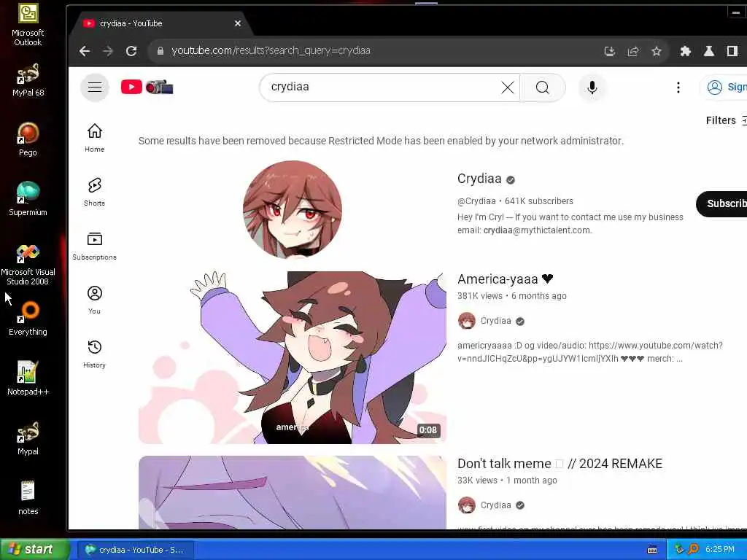The width and height of the screenshot is (747, 560).
Task: Play Don't talk meme video thumbnail
Action: pos(293,492)
